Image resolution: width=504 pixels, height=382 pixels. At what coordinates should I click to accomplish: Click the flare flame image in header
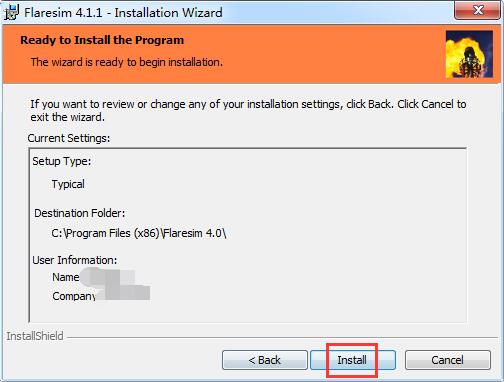pyautogui.click(x=469, y=54)
